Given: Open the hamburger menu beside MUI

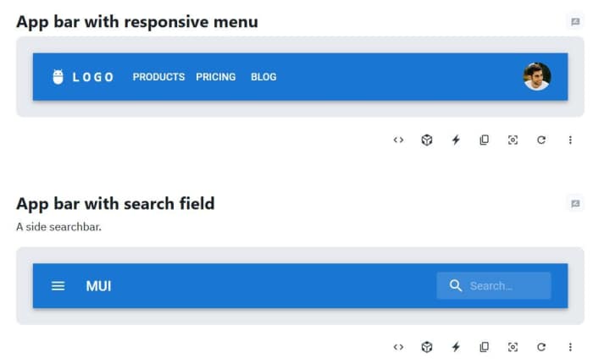Looking at the screenshot, I should point(58,286).
